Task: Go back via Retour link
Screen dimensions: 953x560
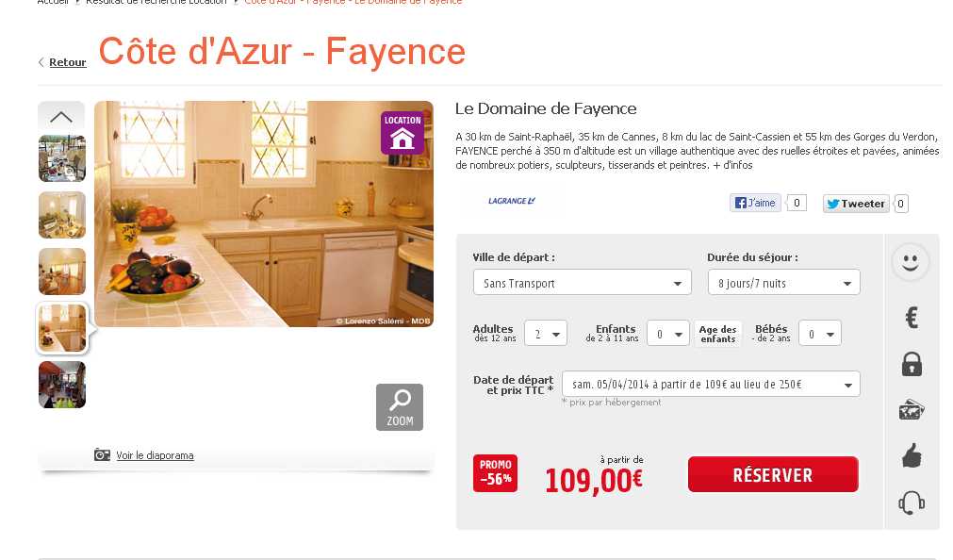Action: click(x=68, y=62)
